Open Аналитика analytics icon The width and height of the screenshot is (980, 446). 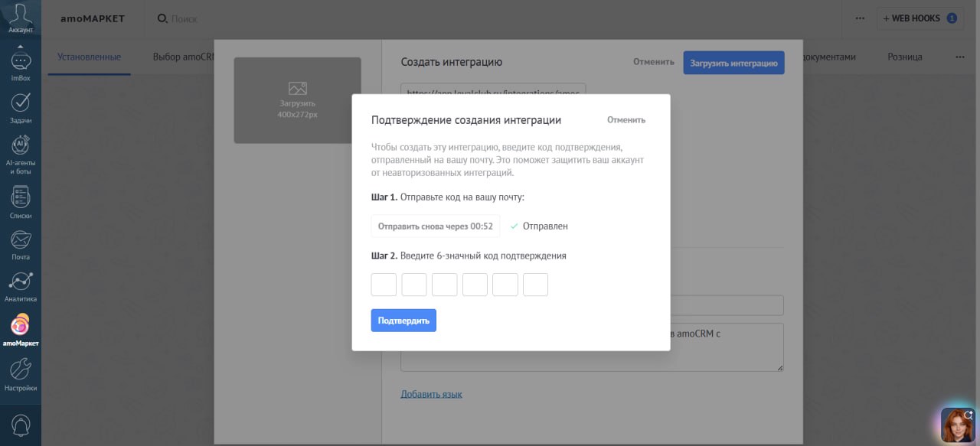[x=21, y=287]
